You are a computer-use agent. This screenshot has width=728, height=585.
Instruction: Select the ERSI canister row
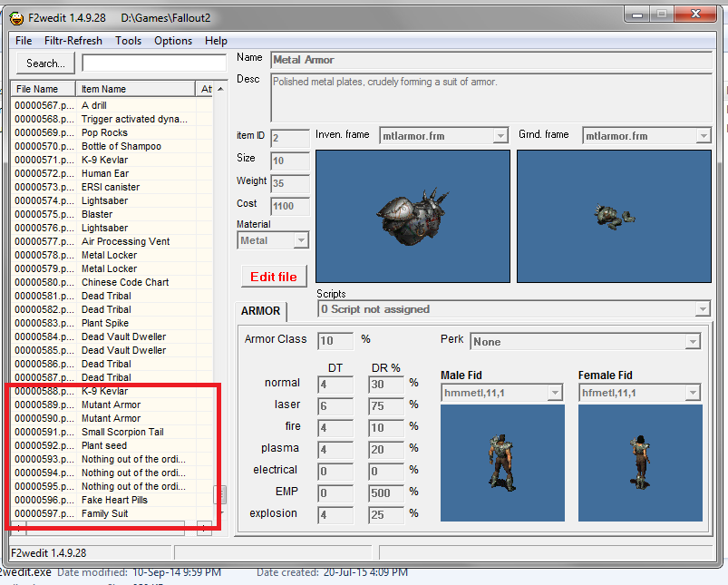pos(112,187)
